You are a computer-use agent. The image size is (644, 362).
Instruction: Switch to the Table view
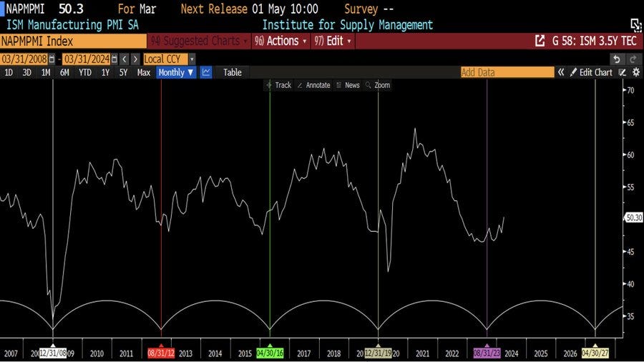(232, 72)
